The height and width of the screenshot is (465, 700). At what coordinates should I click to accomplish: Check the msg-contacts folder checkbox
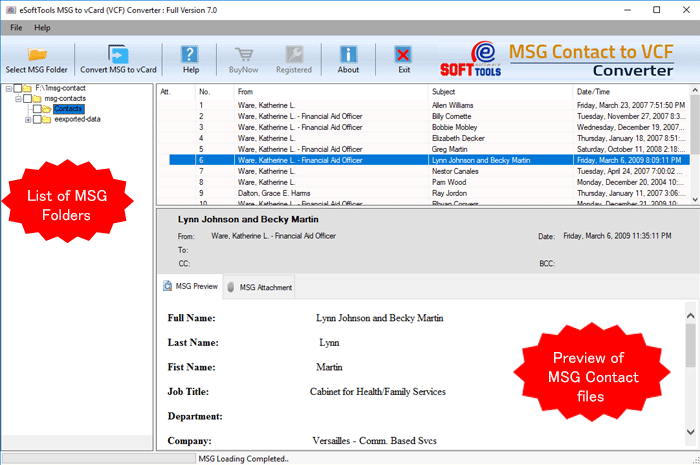click(x=27, y=99)
